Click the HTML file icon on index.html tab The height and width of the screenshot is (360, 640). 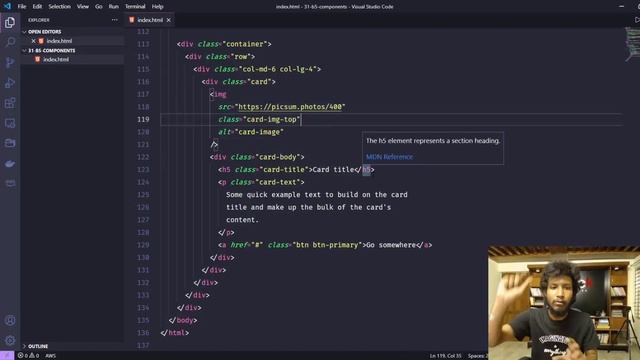tap(131, 20)
